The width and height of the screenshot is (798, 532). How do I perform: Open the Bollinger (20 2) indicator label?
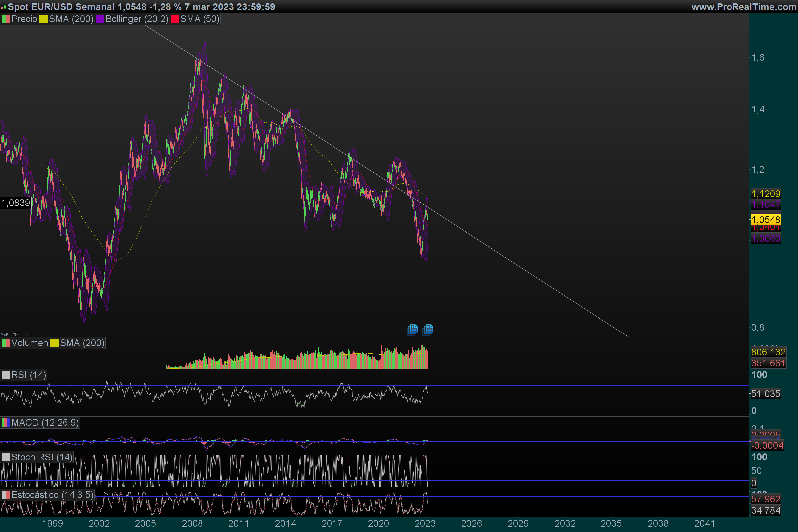[x=136, y=19]
